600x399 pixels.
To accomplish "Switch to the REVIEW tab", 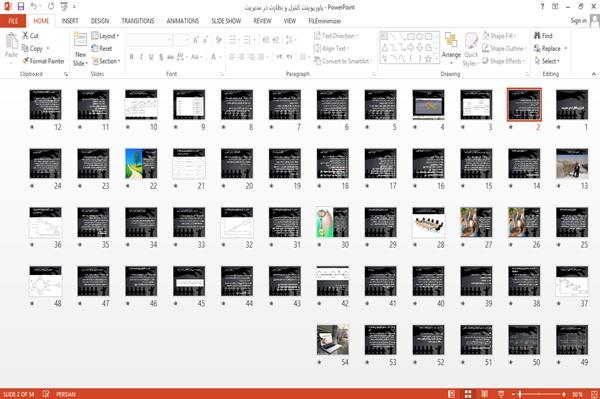I will [262, 21].
